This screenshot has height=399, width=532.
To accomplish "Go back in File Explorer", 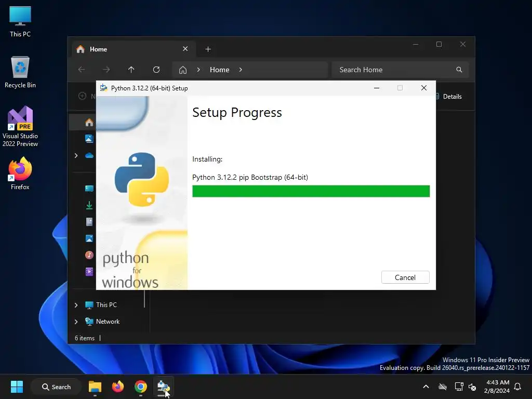I will 82,70.
